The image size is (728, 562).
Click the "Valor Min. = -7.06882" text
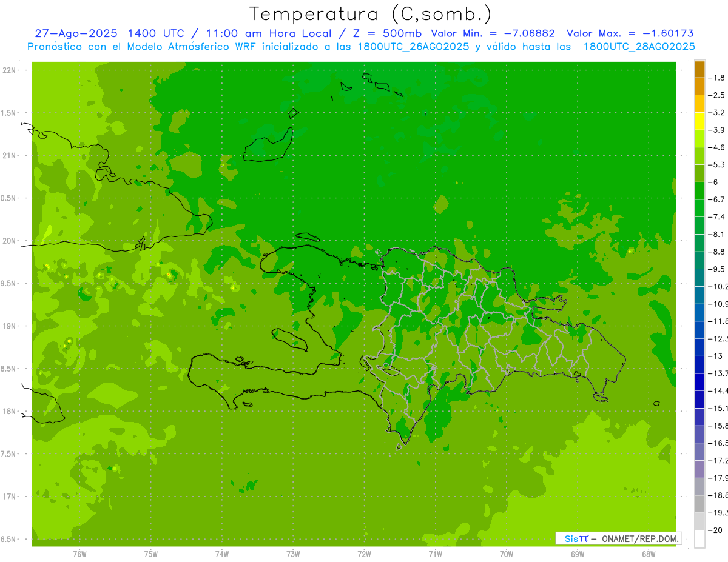(493, 33)
